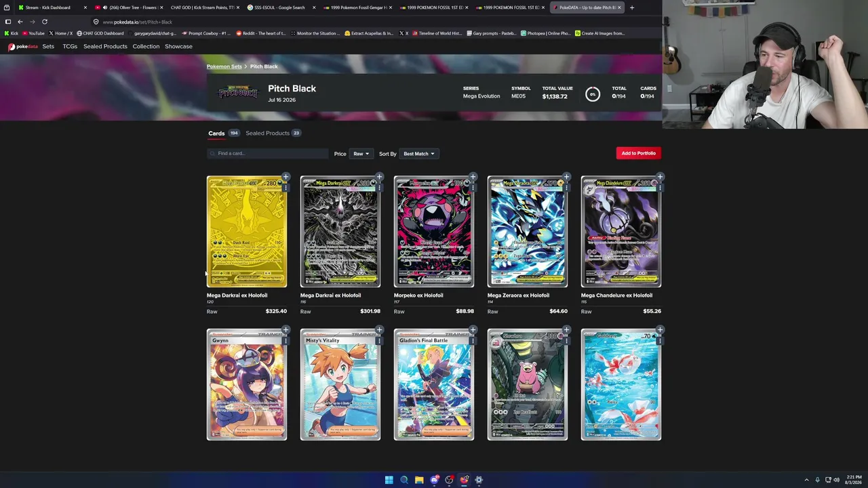The width and height of the screenshot is (868, 488).
Task: Open the Sort By Best Match dropdown
Action: 418,154
